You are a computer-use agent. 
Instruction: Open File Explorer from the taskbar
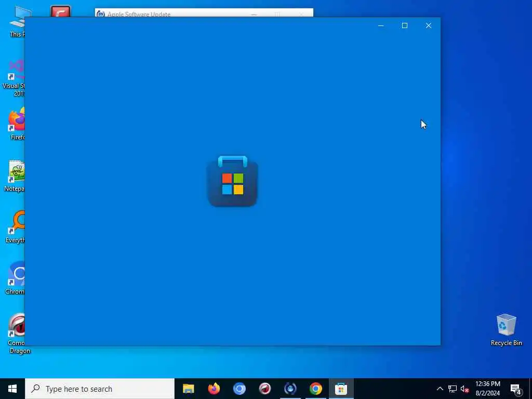point(188,389)
